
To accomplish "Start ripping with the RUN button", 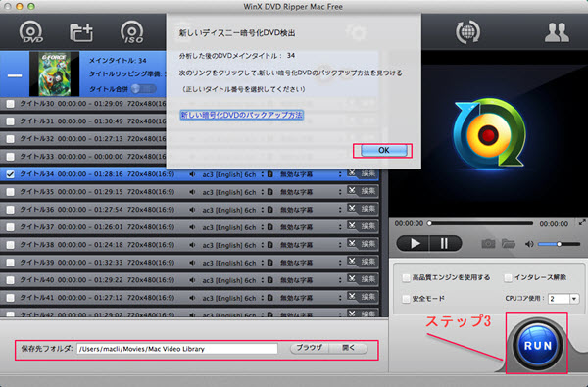I will tap(537, 345).
